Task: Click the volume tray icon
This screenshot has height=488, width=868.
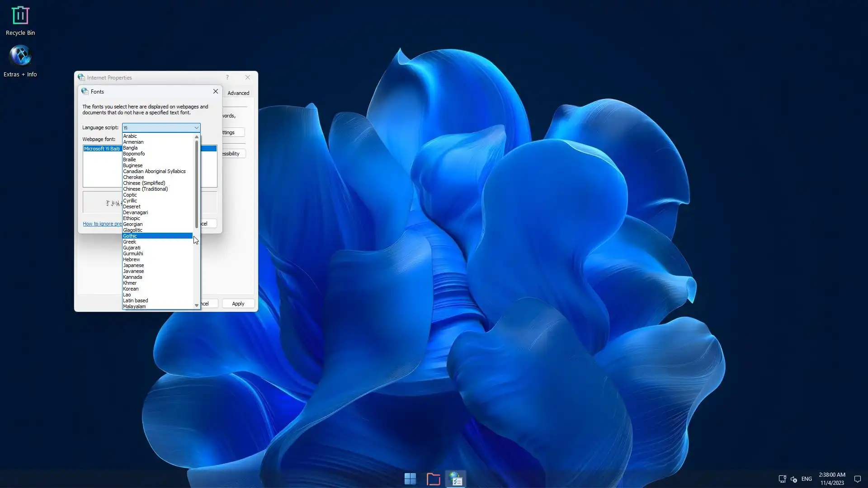Action: click(794, 479)
